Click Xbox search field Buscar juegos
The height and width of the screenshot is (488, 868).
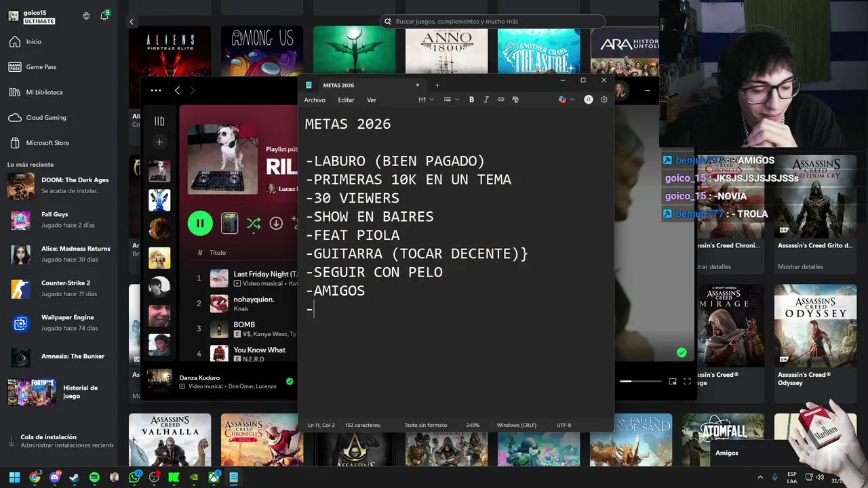pyautogui.click(x=493, y=22)
